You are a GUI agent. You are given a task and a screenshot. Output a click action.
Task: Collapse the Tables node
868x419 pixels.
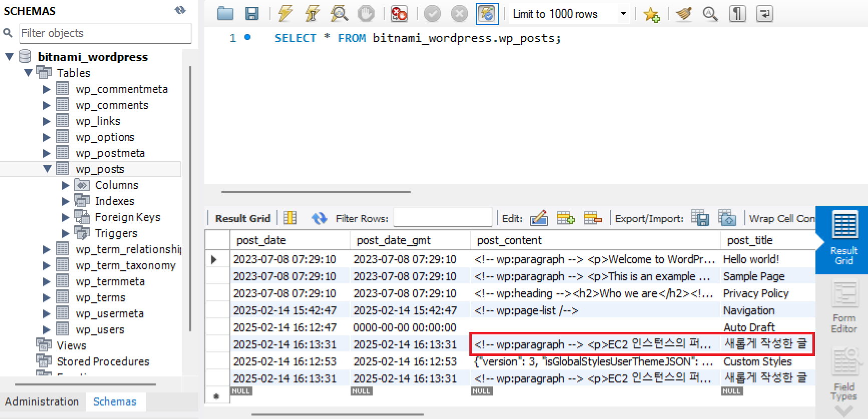[29, 73]
